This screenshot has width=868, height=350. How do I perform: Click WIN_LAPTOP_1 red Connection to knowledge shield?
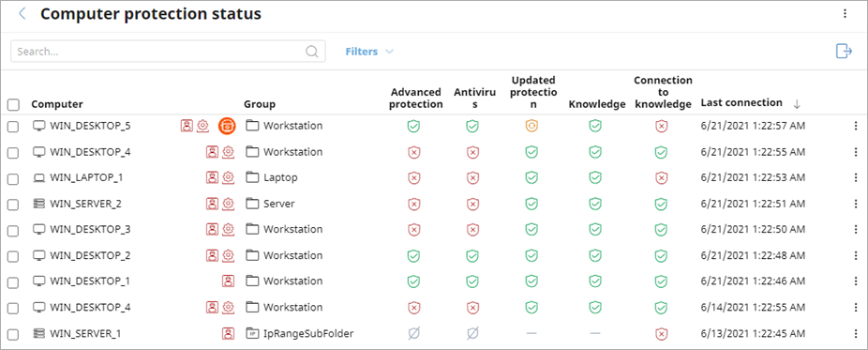tap(661, 177)
